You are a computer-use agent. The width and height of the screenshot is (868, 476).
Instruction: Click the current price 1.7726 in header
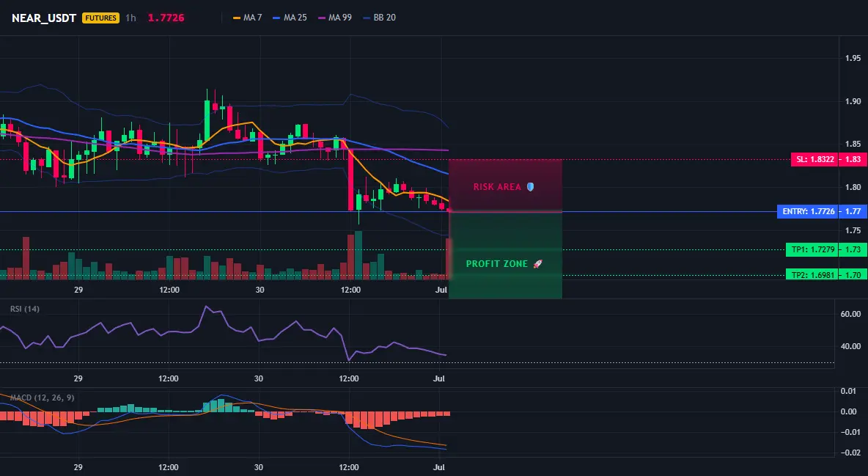coord(166,18)
